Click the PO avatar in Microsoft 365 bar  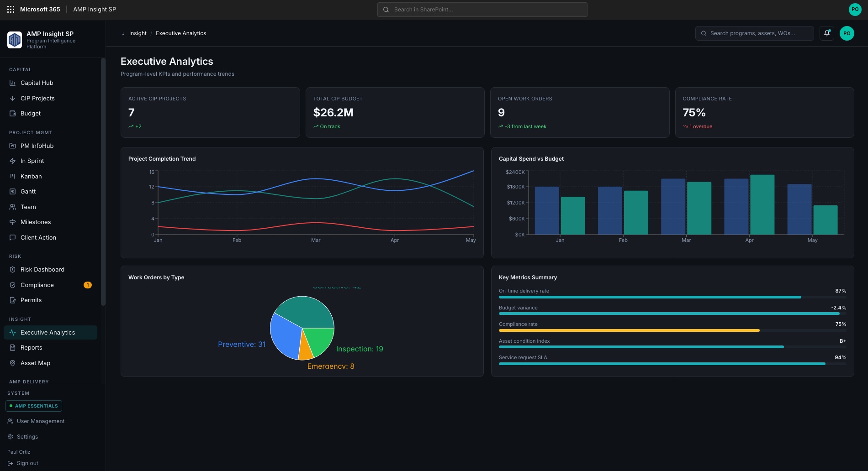click(855, 9)
